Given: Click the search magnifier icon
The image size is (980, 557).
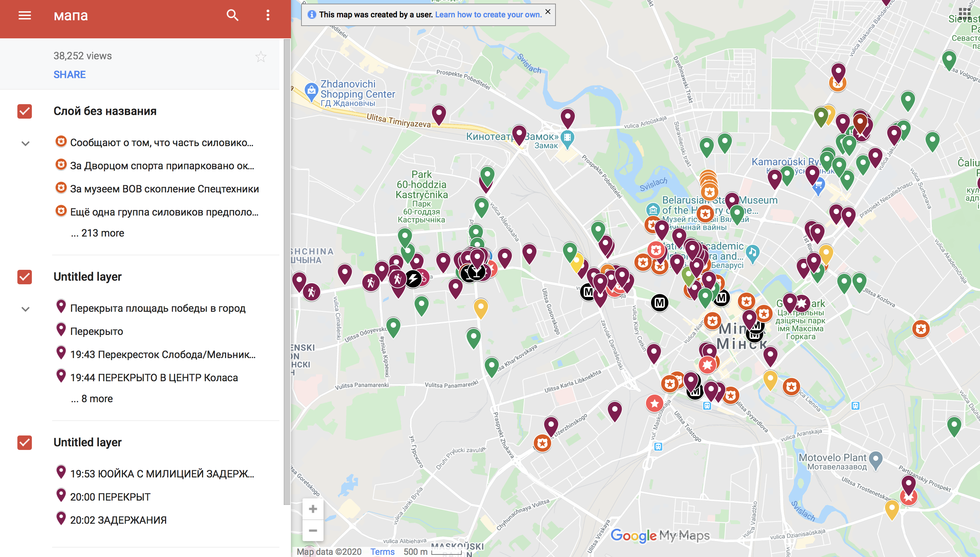Looking at the screenshot, I should pos(232,15).
